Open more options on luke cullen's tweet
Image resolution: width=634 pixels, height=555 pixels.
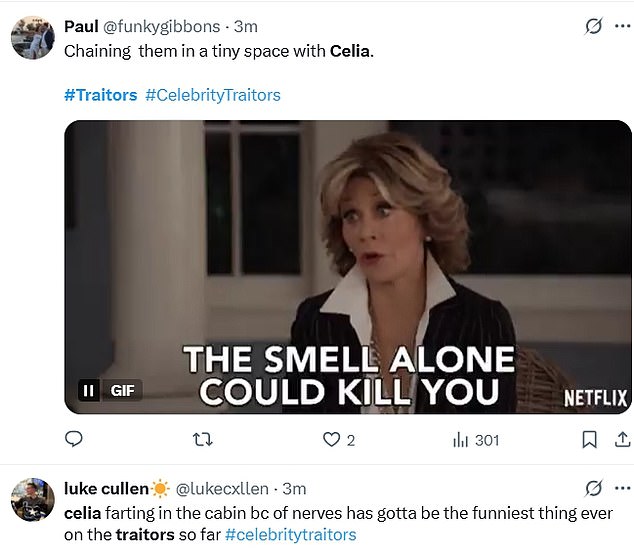(623, 489)
